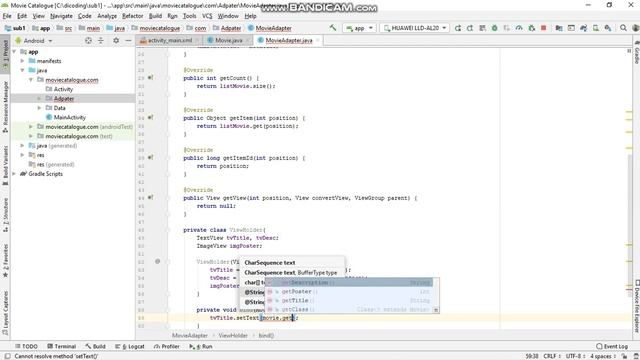The width and height of the screenshot is (640, 360).
Task: Open the SDK Manager icon
Action: pyautogui.click(x=608, y=28)
